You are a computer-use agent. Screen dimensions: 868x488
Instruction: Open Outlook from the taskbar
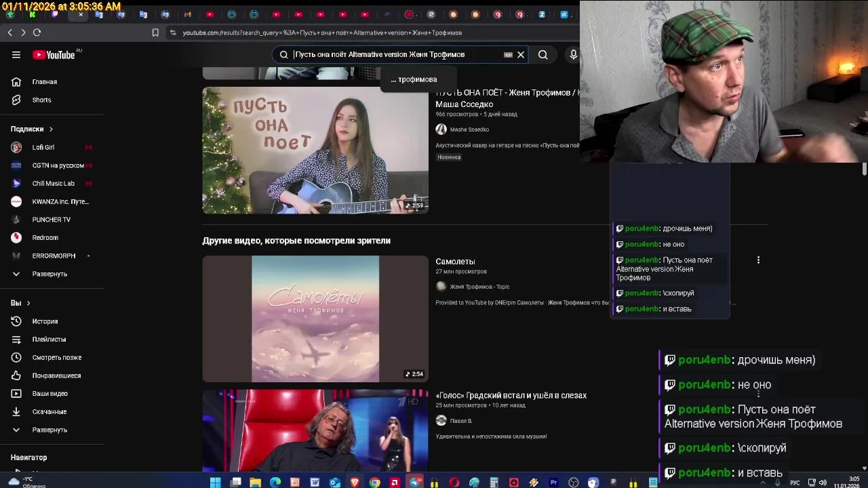[x=334, y=483]
